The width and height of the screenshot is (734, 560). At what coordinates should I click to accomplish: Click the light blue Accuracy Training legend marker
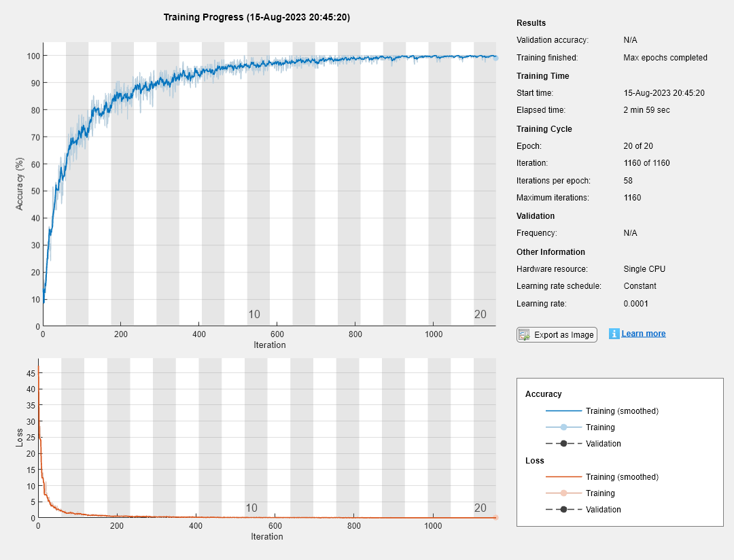pos(563,427)
